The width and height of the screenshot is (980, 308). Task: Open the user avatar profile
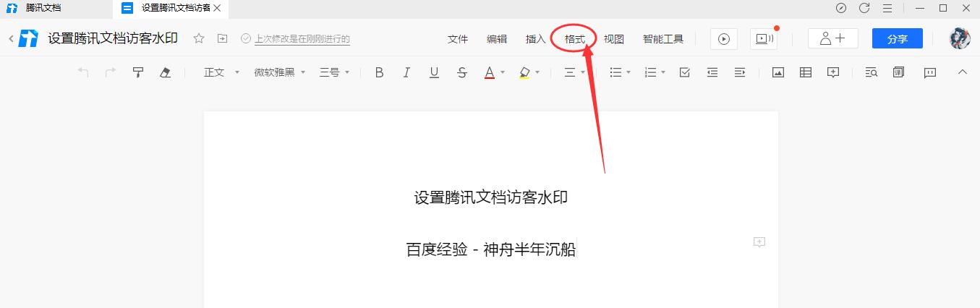point(960,39)
